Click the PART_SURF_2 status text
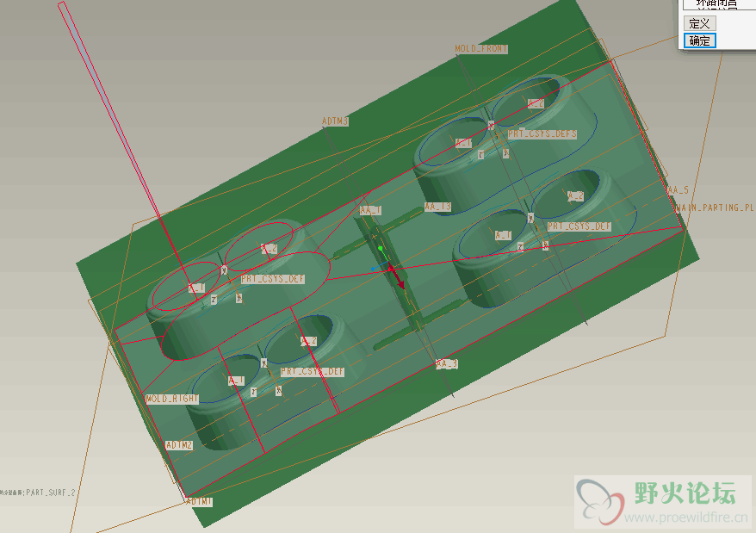The image size is (756, 533). (51, 493)
